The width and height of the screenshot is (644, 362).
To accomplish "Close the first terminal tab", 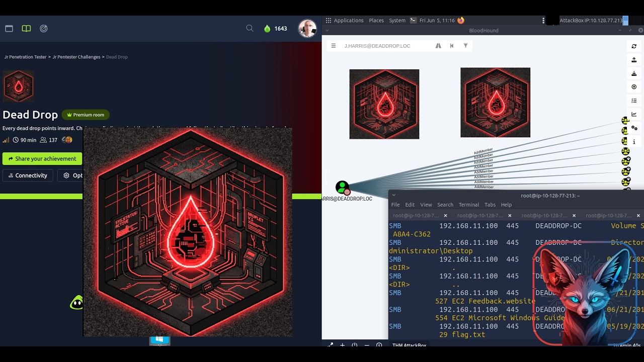I will click(x=445, y=216).
